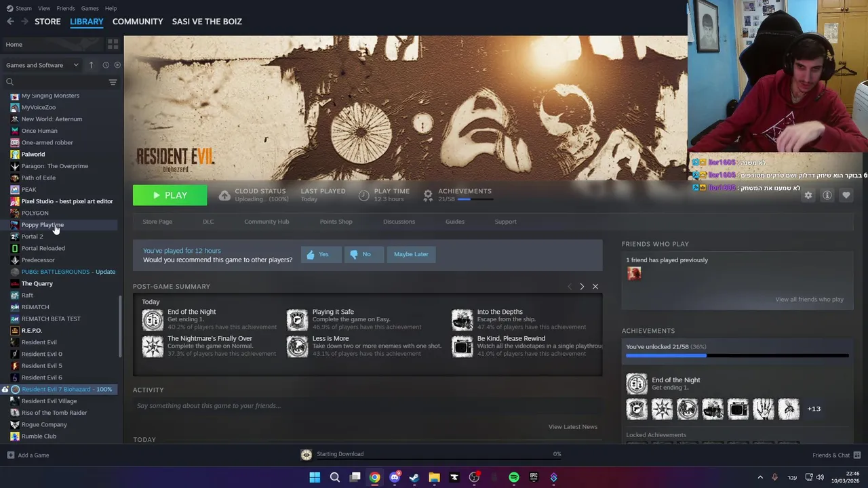Open DLC tab
Viewport: 868px width, 488px height.
click(208, 222)
